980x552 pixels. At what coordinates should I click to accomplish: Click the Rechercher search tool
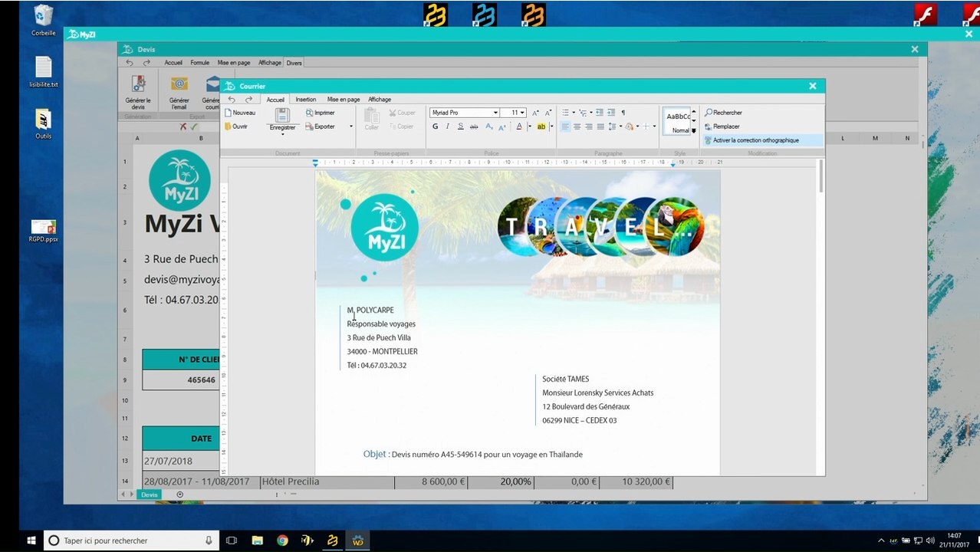click(x=723, y=113)
